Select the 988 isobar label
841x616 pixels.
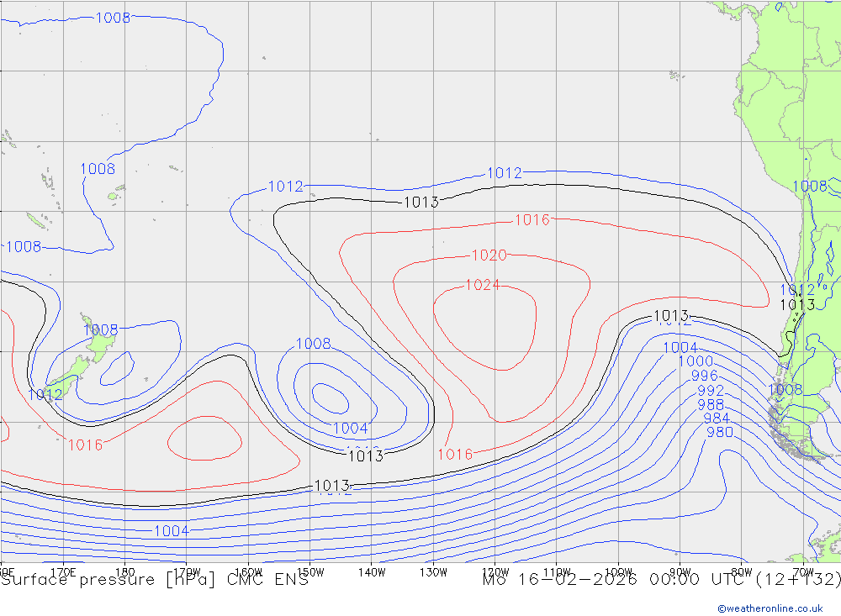pyautogui.click(x=711, y=404)
